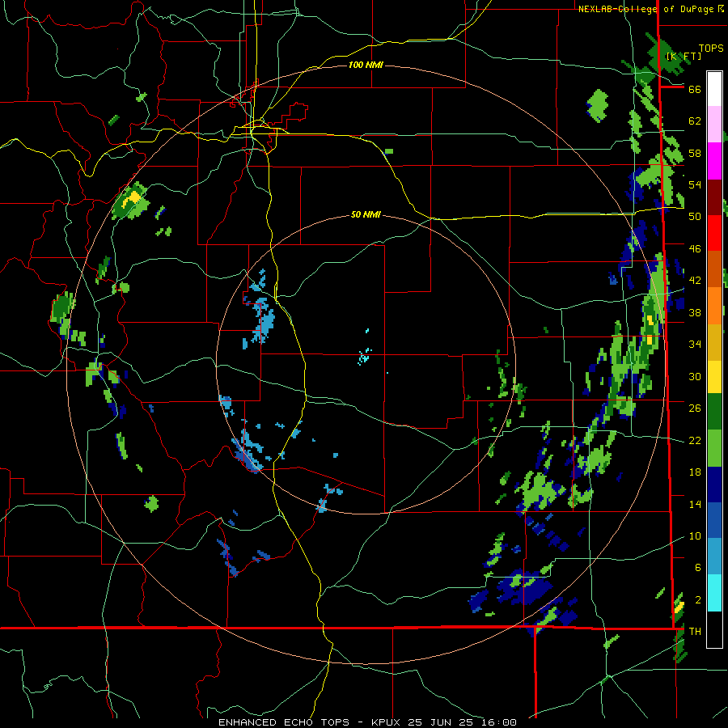
Task: Click the small cyan echo near radar center
Action: pyautogui.click(x=363, y=357)
